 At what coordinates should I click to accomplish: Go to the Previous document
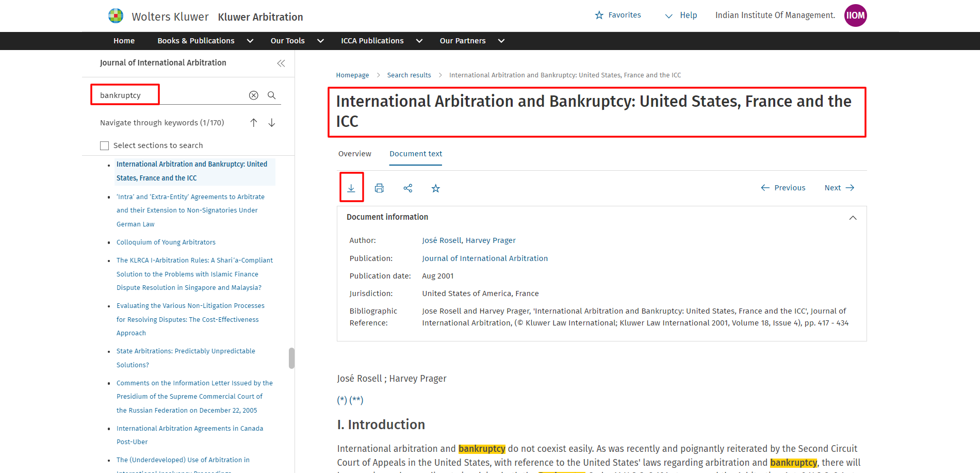coord(783,188)
